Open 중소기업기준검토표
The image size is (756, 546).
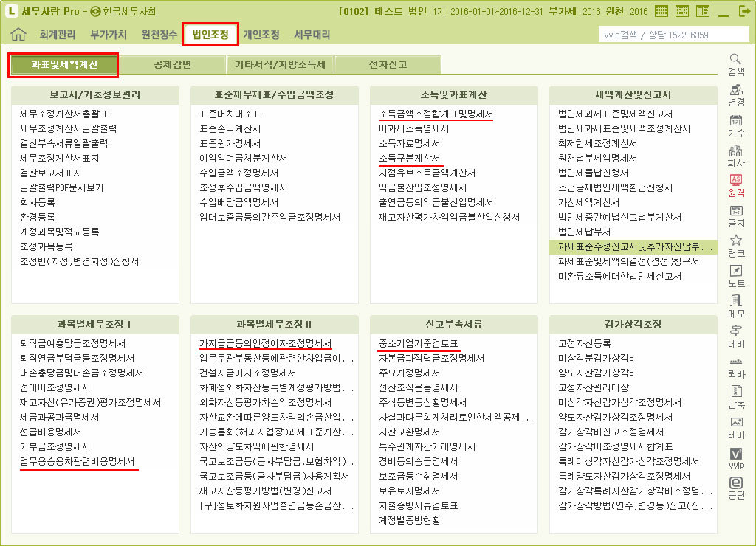click(x=418, y=344)
